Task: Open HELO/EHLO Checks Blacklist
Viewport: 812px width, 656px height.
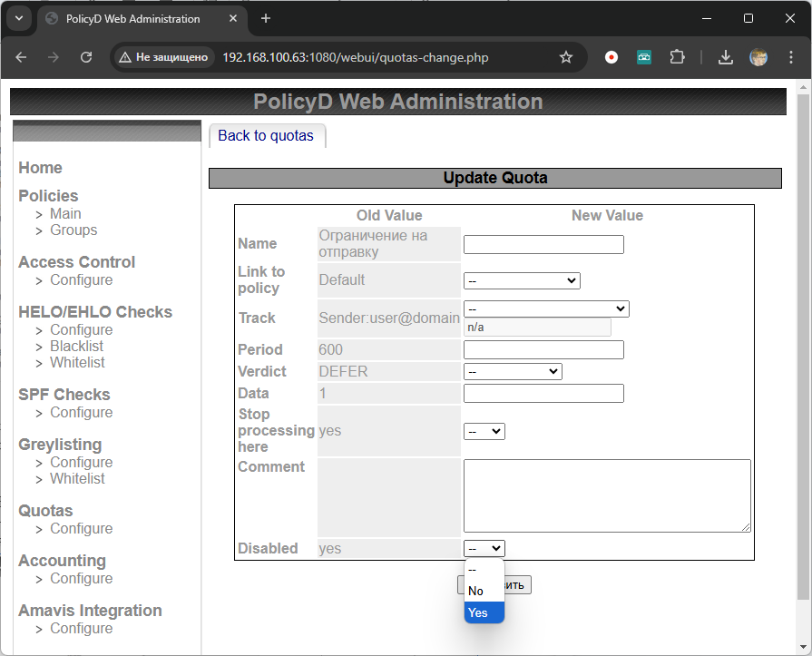Action: coord(76,346)
